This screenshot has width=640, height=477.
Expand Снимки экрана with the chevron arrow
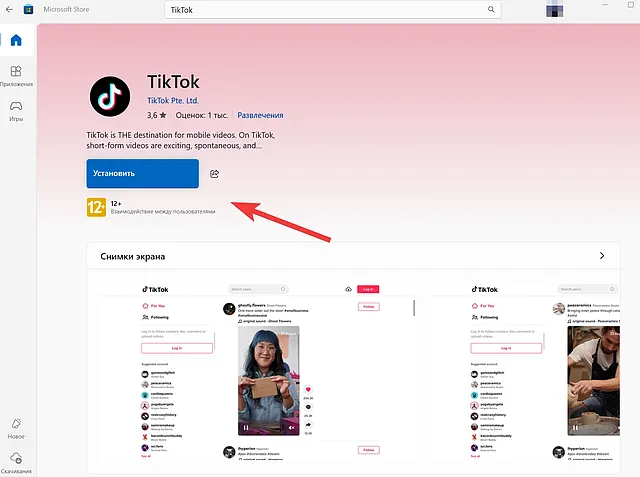pos(602,255)
